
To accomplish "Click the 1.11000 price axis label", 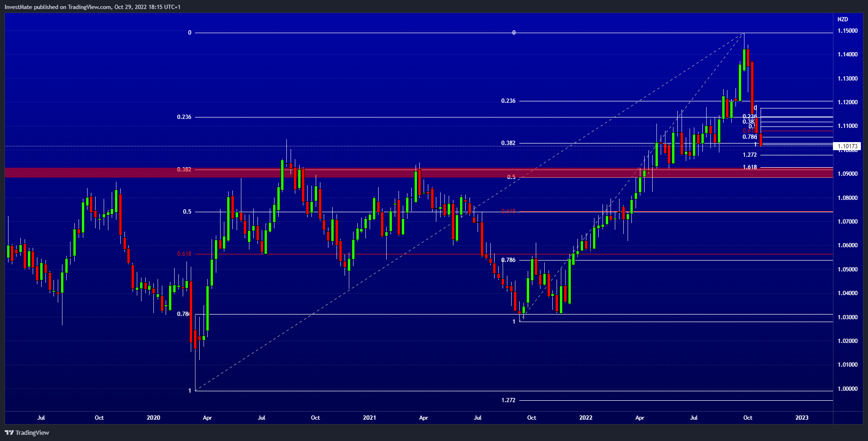I will coord(848,126).
